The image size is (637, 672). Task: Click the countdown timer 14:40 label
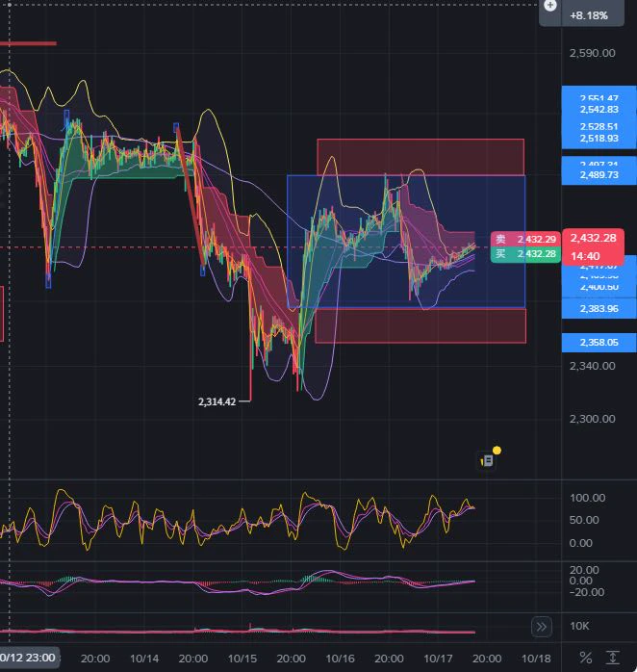point(585,256)
